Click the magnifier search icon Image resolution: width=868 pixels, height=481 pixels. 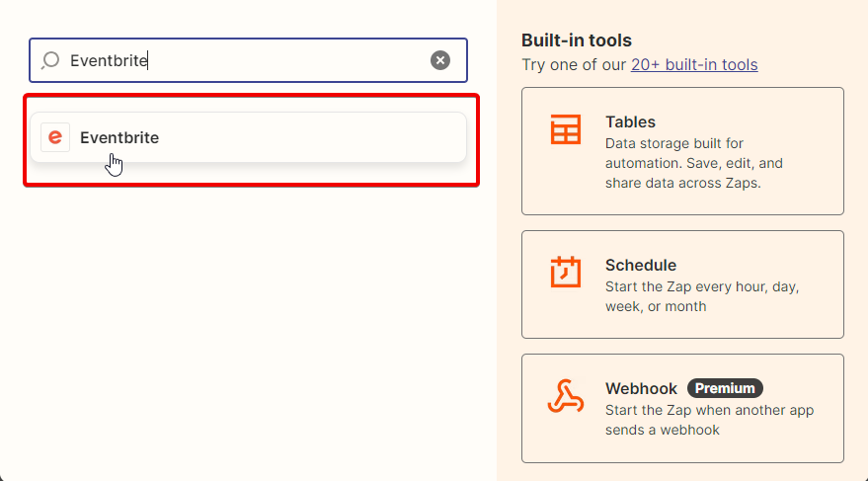coord(50,60)
